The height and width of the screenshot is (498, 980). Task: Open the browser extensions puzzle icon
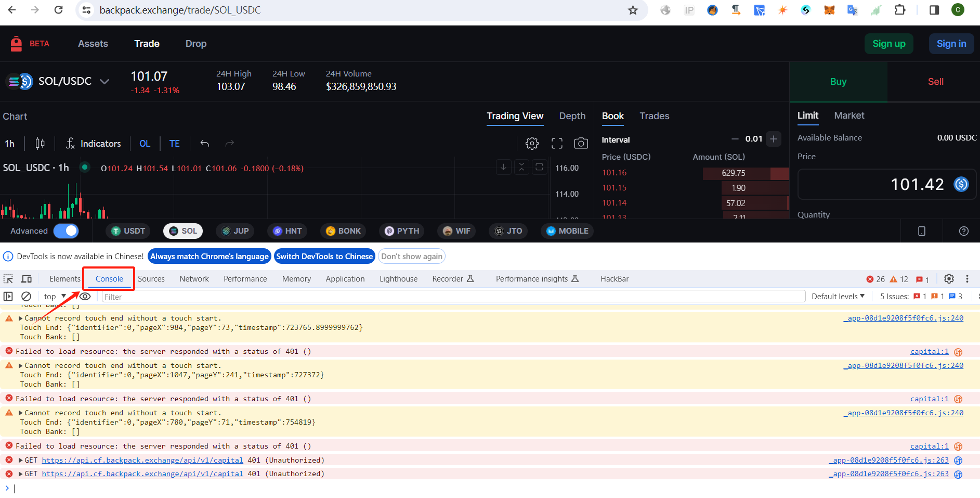(900, 10)
